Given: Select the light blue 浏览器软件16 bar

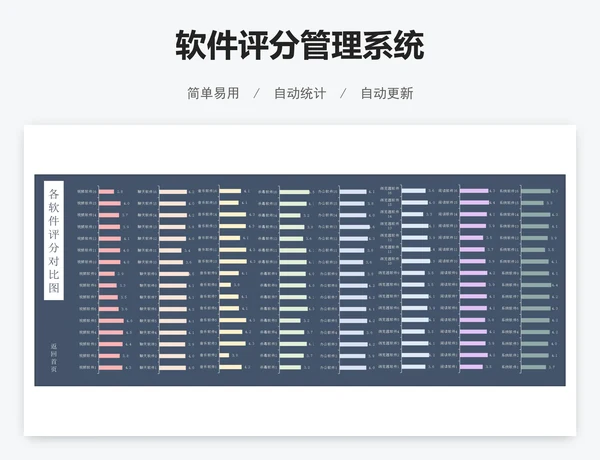Looking at the screenshot, I should [414, 190].
